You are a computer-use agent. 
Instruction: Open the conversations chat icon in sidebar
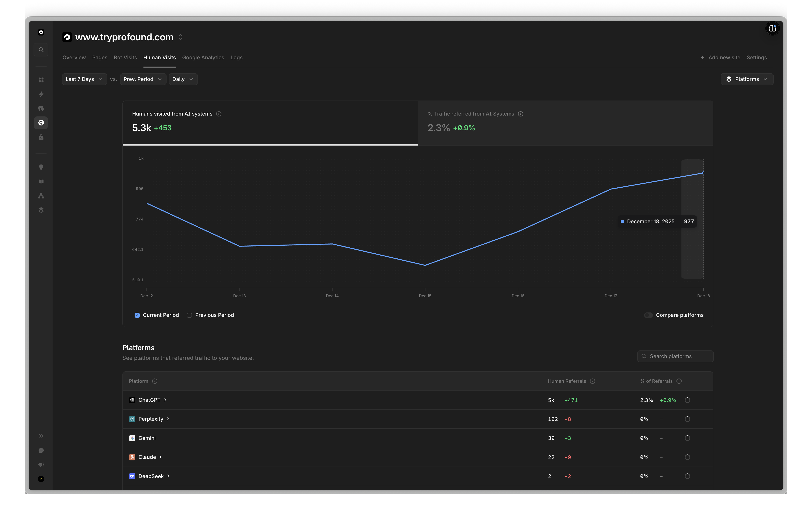pyautogui.click(x=41, y=108)
